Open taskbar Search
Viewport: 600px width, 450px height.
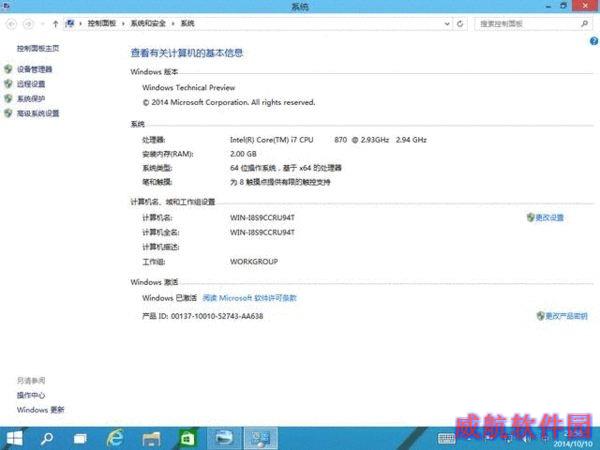coord(47,439)
